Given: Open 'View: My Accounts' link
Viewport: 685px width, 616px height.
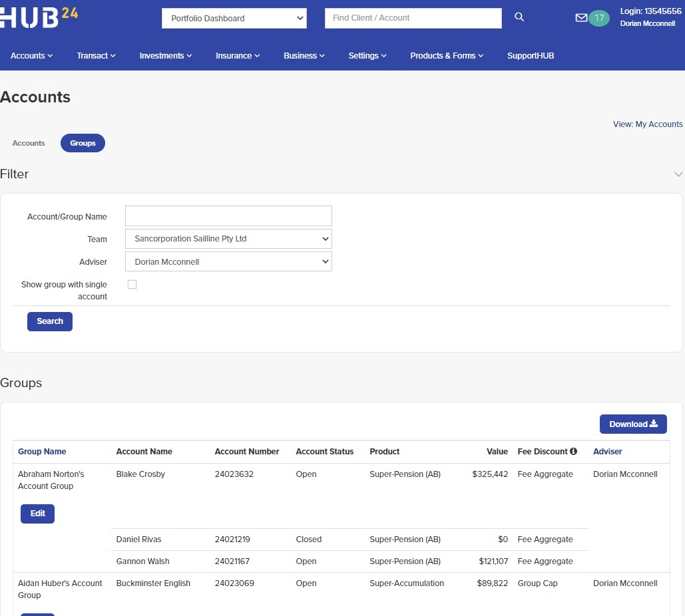Looking at the screenshot, I should pyautogui.click(x=647, y=124).
